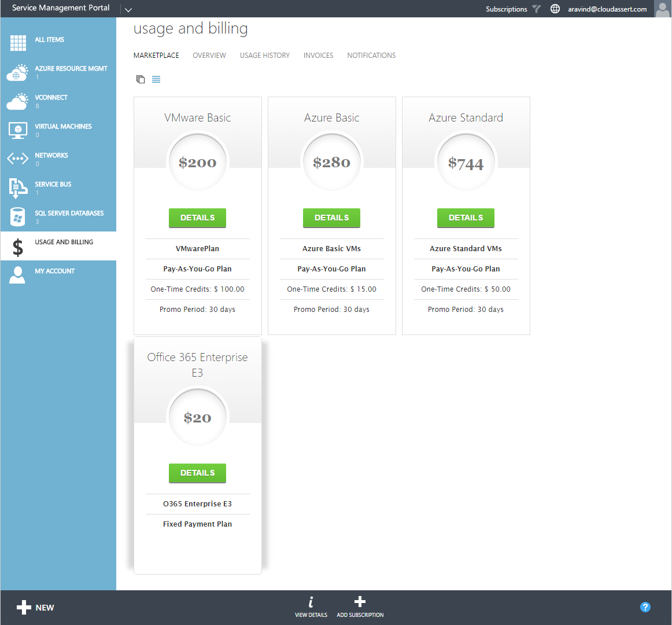
Task: Click the Azure Standard card title
Action: [466, 117]
